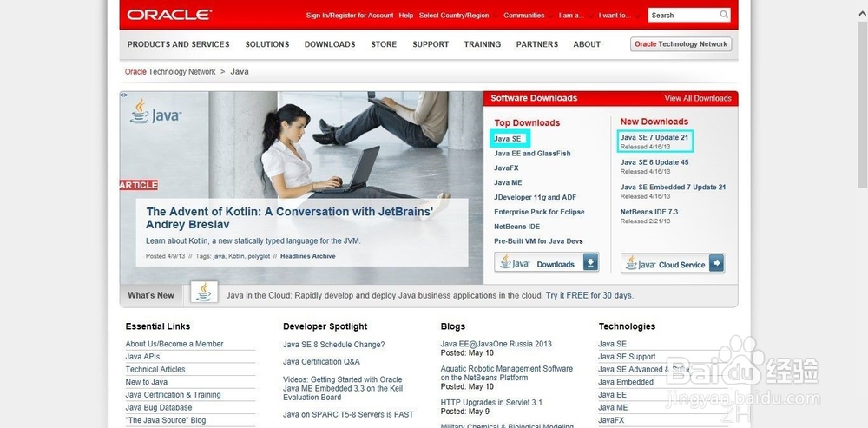
Task: Open the Partners menu
Action: pos(537,44)
